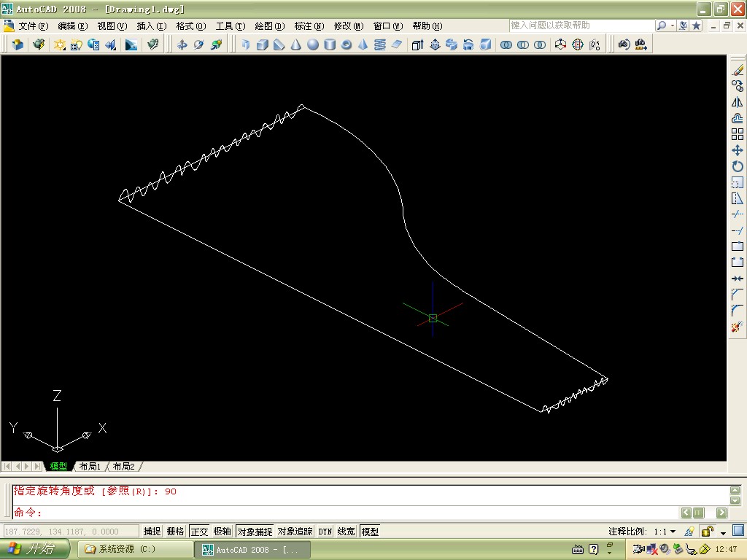The width and height of the screenshot is (747, 560).
Task: Toggle 栅格 grid display
Action: (175, 532)
